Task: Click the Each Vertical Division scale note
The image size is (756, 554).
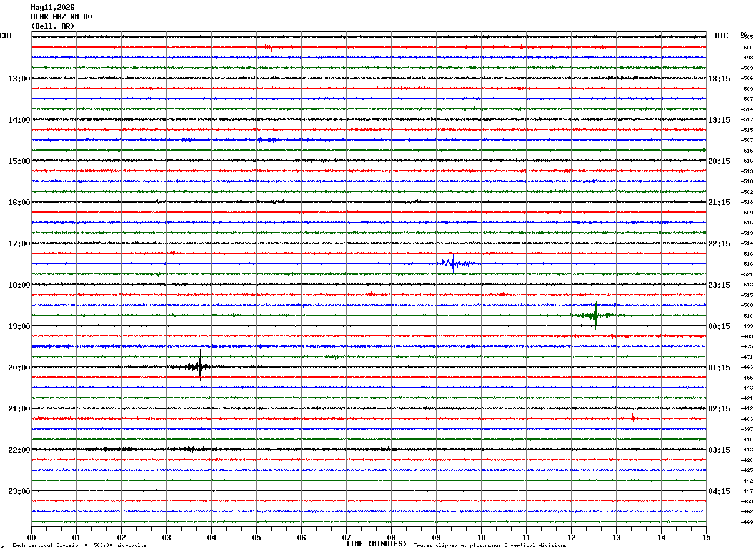Action: pos(79,546)
